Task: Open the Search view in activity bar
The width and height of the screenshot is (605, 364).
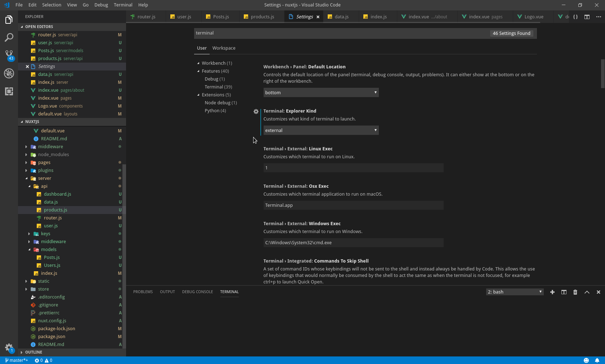Action: tap(9, 37)
